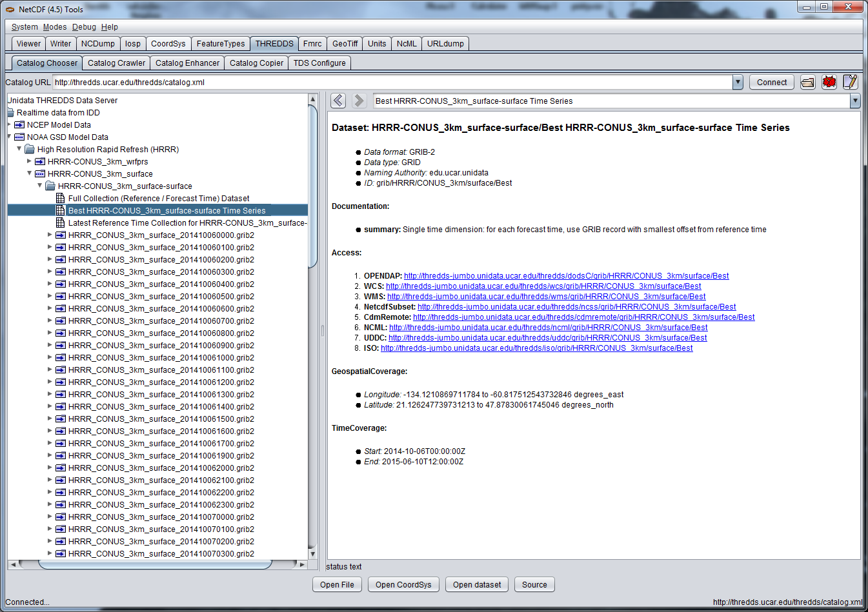Click the back arrow navigation icon

[338, 101]
